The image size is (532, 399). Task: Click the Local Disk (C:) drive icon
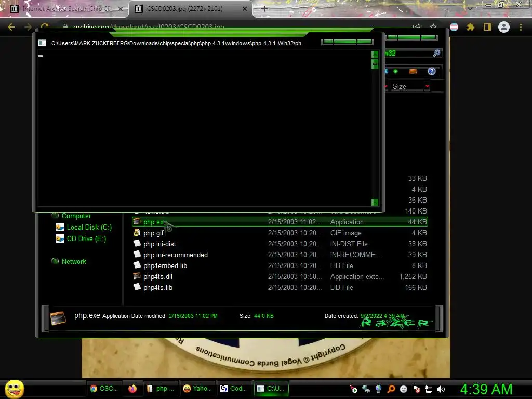click(60, 227)
